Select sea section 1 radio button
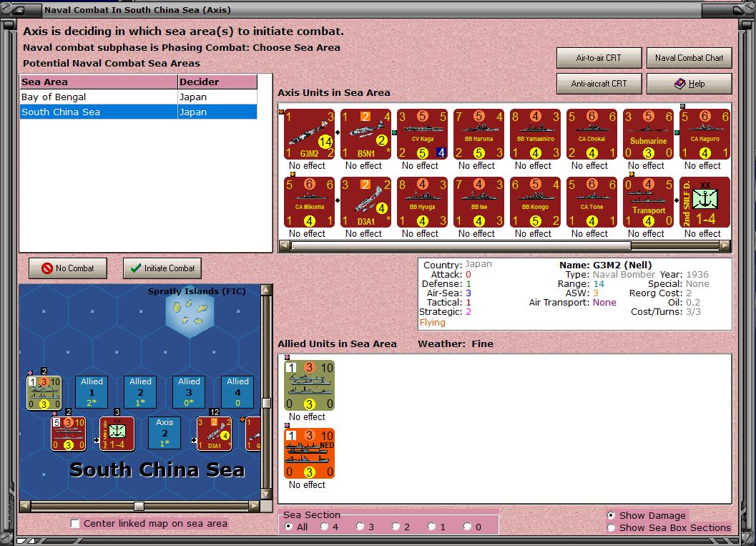 click(x=431, y=527)
